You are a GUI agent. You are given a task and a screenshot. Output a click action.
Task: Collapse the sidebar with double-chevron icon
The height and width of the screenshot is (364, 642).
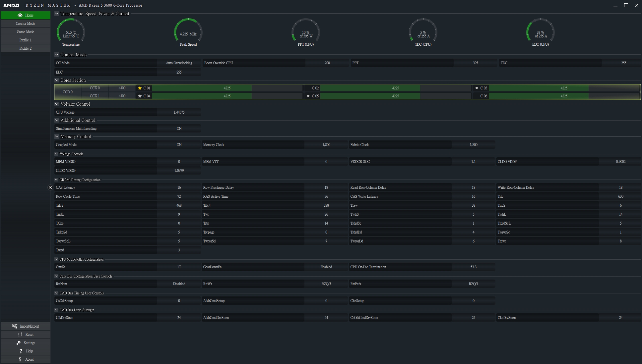click(50, 187)
